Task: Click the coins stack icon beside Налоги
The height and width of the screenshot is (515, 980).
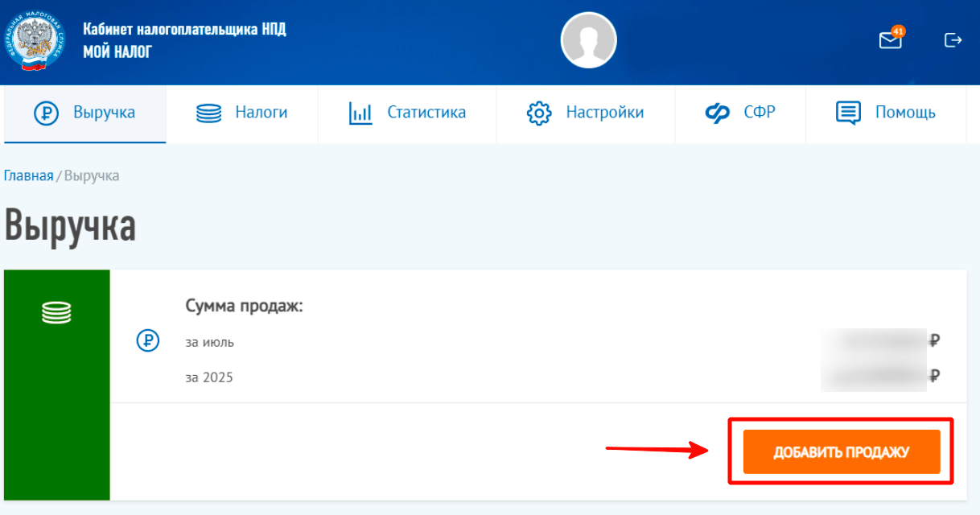Action: [x=208, y=113]
